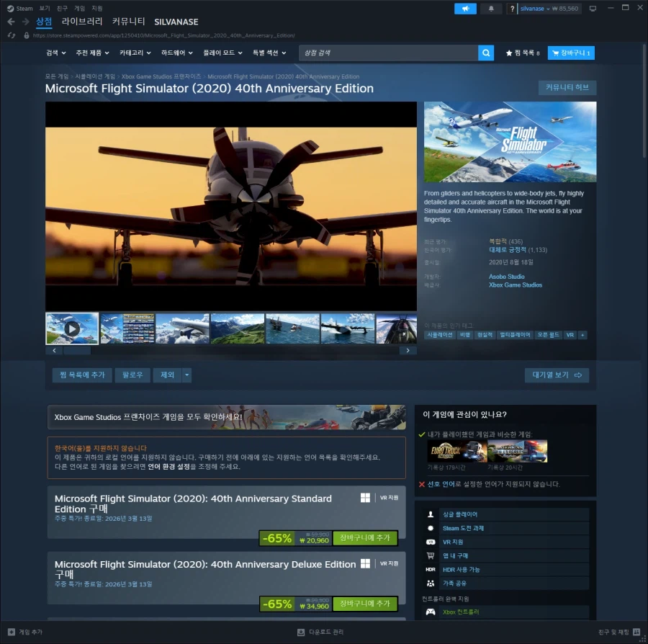This screenshot has width=648, height=644.
Task: Open 다운로드 관리 download icon
Action: pyautogui.click(x=301, y=632)
